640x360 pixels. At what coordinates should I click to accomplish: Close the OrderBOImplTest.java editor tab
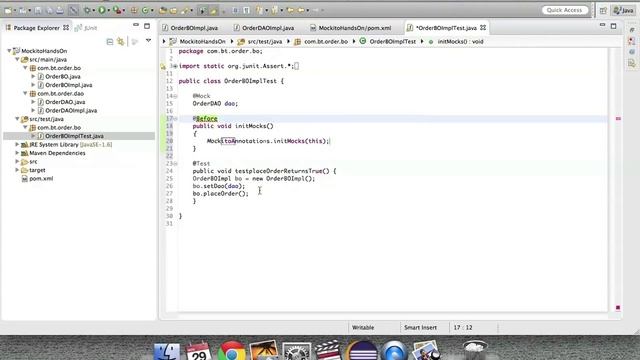pos(483,28)
